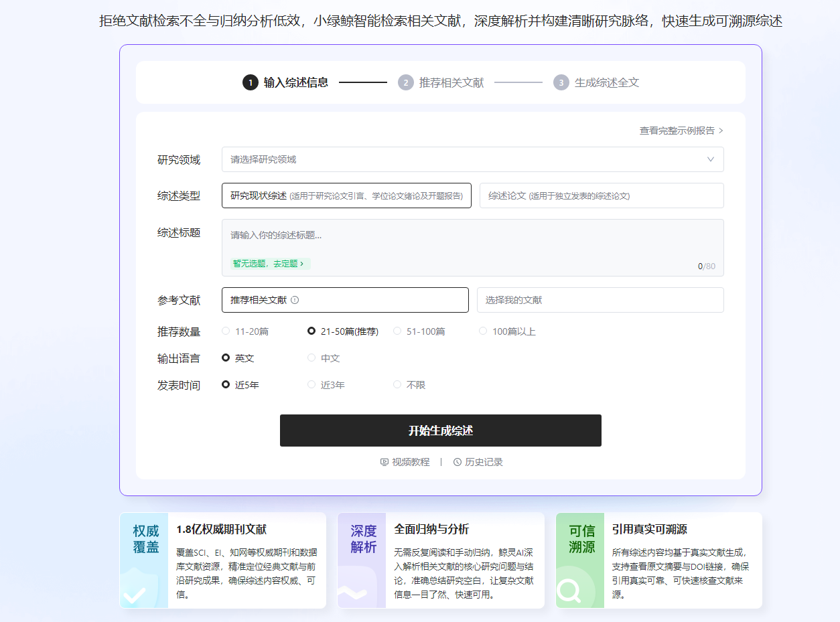Select the 21-50篇(推荐) option
Screen dimensions: 840x622
[x=343, y=331]
